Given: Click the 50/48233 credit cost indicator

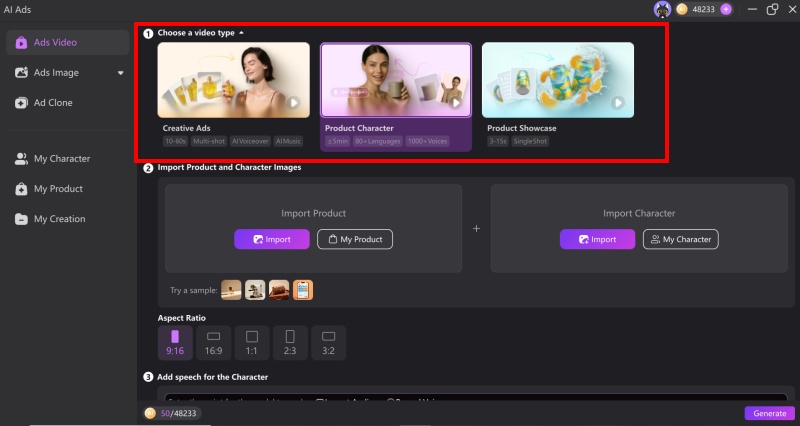Looking at the screenshot, I should point(173,413).
